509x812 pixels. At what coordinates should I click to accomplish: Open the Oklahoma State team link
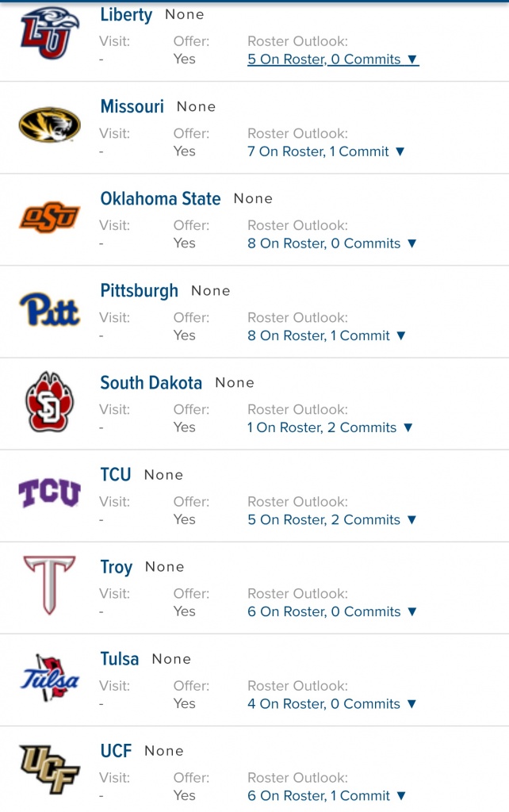[x=160, y=199]
